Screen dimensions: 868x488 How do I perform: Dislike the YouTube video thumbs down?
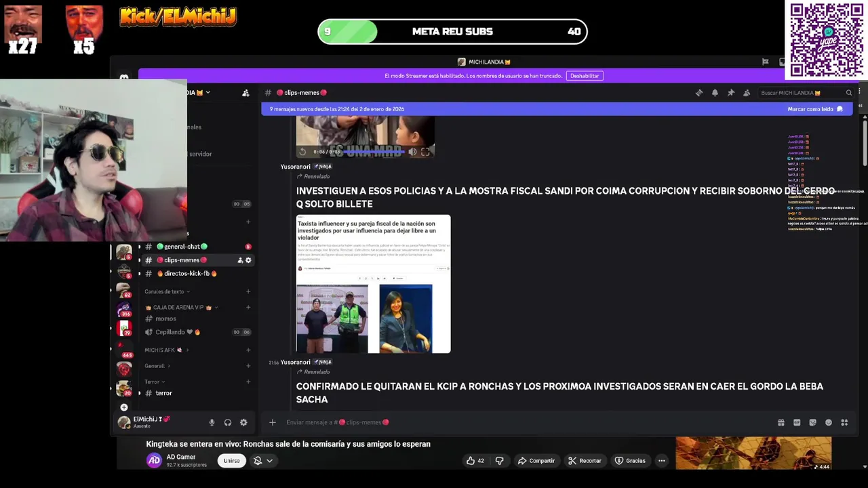pyautogui.click(x=500, y=461)
